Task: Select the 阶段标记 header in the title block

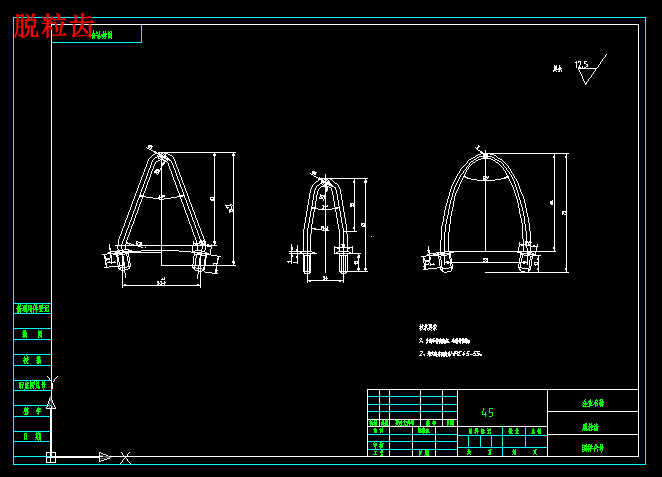Action: (x=480, y=431)
